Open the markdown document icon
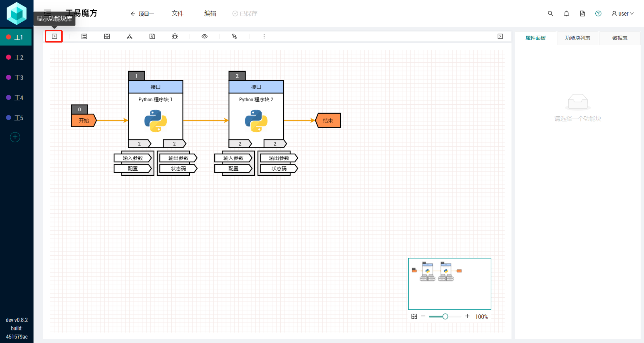Screen dimensions: 644x343 [582, 13]
